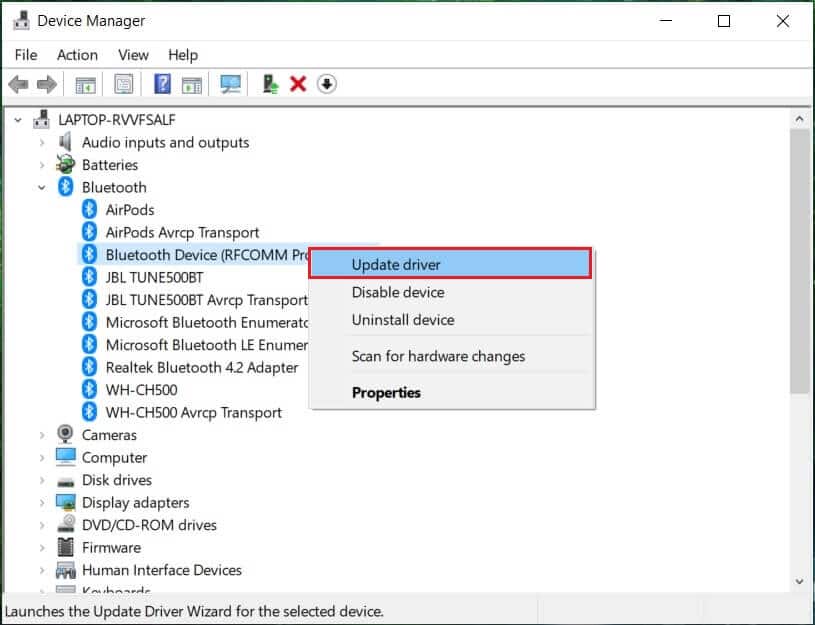The image size is (815, 625).
Task: Open the View menu
Action: click(x=134, y=55)
